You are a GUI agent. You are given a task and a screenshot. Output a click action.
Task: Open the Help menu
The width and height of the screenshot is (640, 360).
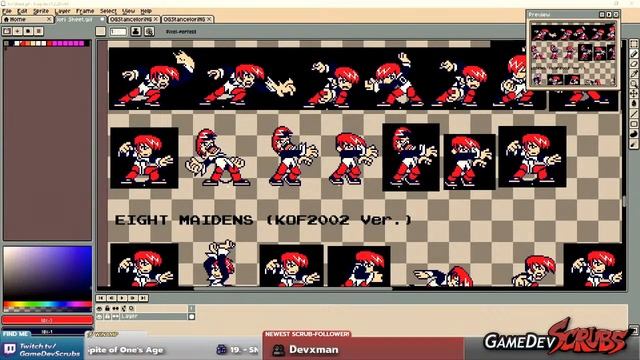pos(146,11)
